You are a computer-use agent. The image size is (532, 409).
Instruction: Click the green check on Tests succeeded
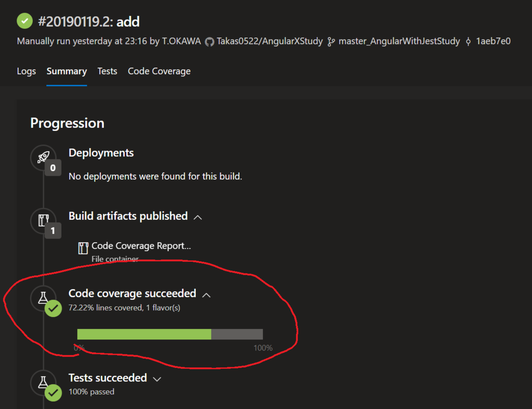point(54,393)
